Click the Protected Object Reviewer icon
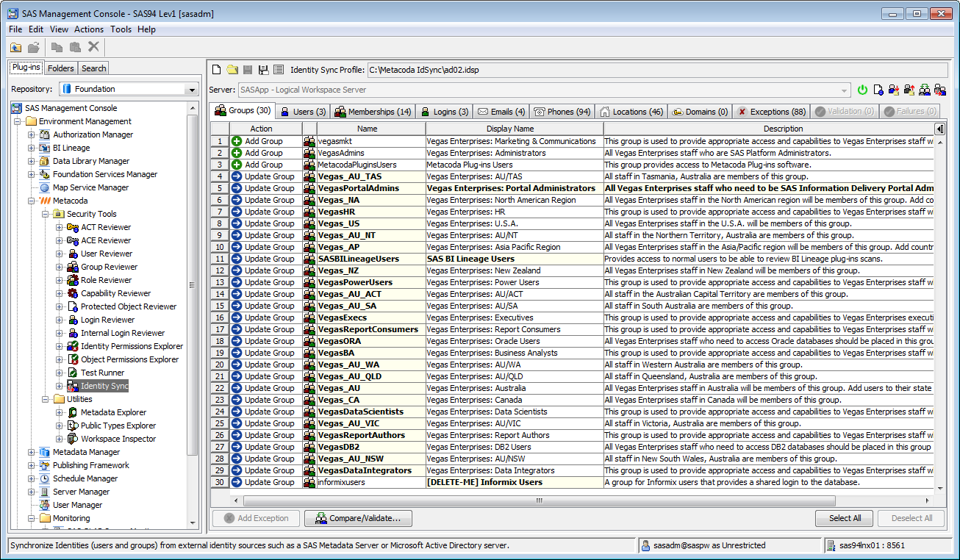Screen dimensions: 960x560 click(x=73, y=306)
